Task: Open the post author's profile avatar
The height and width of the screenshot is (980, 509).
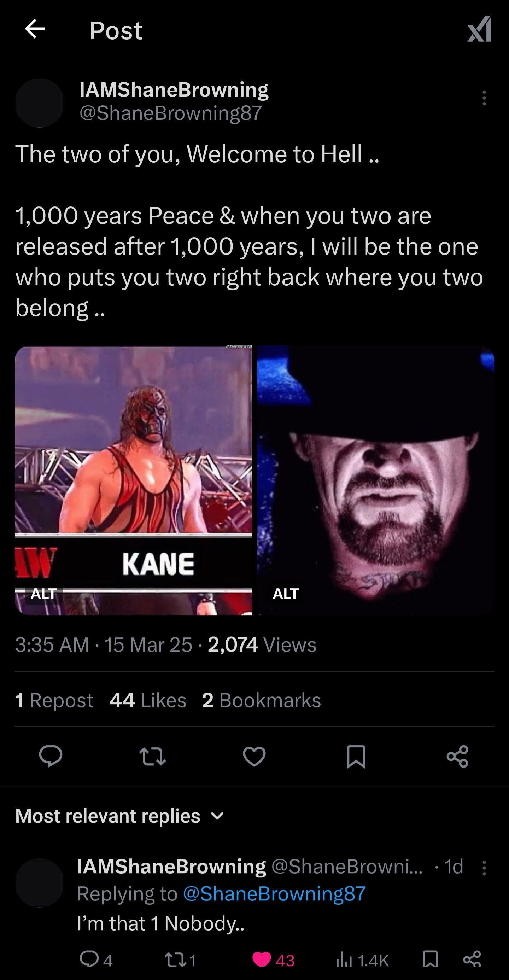Action: 40,103
